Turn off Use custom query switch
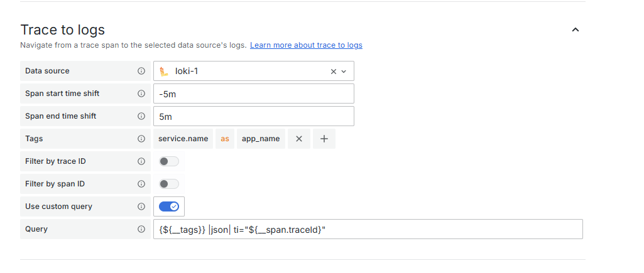The image size is (644, 273). [169, 206]
